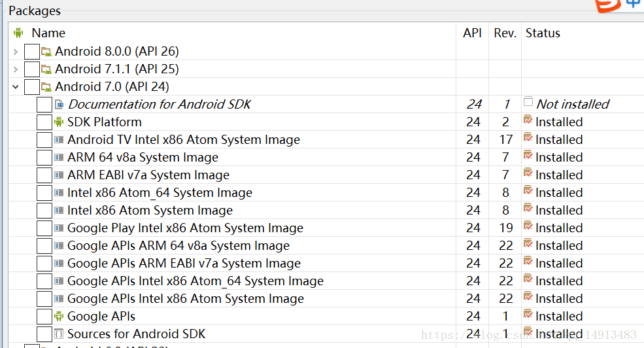The width and height of the screenshot is (644, 348).
Task: Click the Intel x86 Atom System Image icon
Action: click(x=59, y=211)
